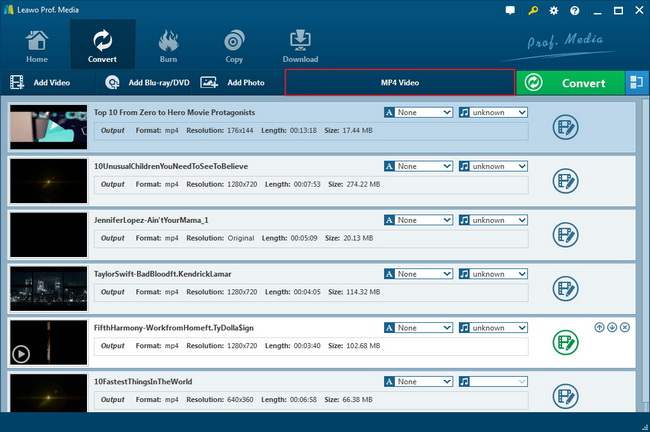Viewport: 650px width, 432px height.
Task: Select 10FastestThingsInTheWorld thumbnail
Action: [49, 393]
